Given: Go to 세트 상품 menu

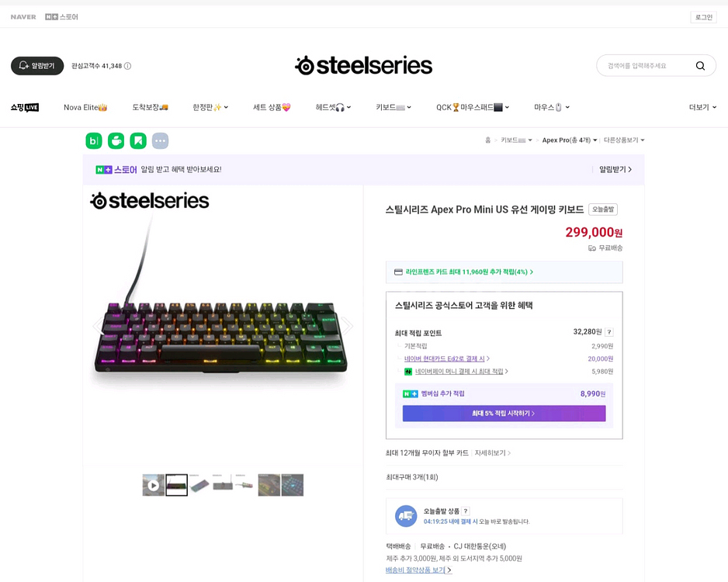Looking at the screenshot, I should tap(272, 107).
